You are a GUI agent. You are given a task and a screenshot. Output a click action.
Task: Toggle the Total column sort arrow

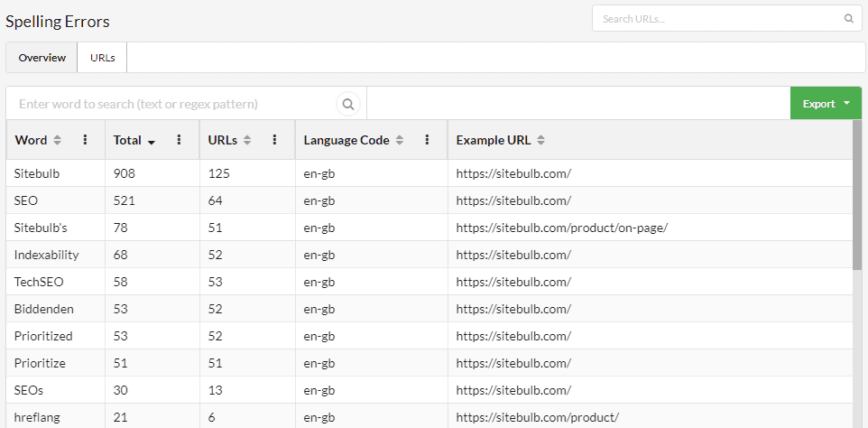tap(151, 143)
